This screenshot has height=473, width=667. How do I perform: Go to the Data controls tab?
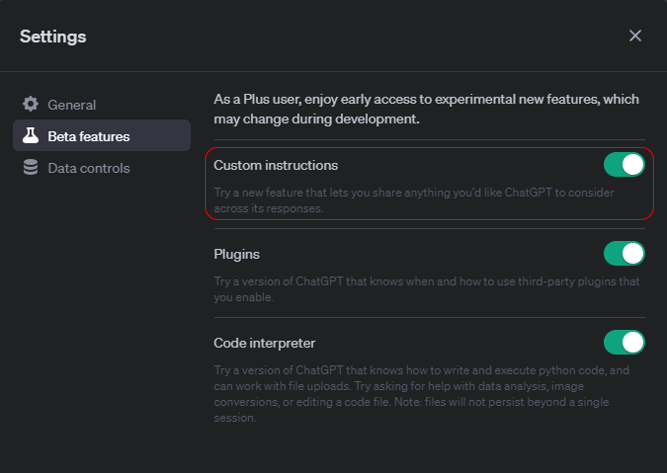pyautogui.click(x=102, y=168)
